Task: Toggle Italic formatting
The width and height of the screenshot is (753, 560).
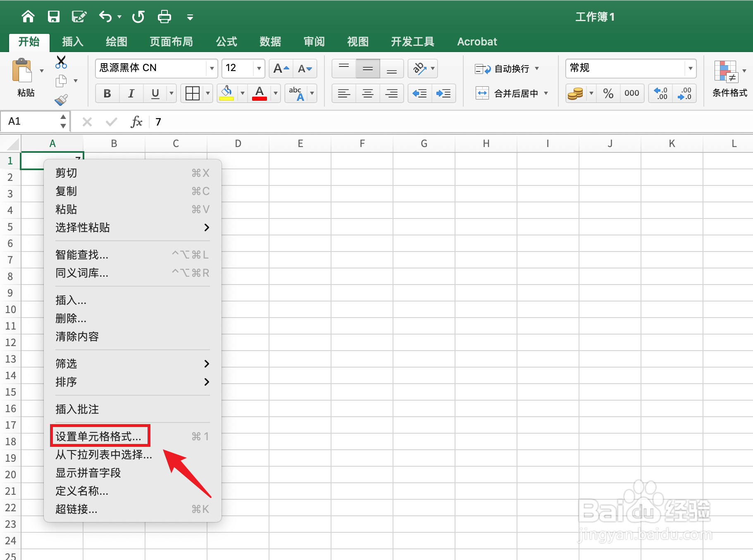Action: pyautogui.click(x=131, y=93)
